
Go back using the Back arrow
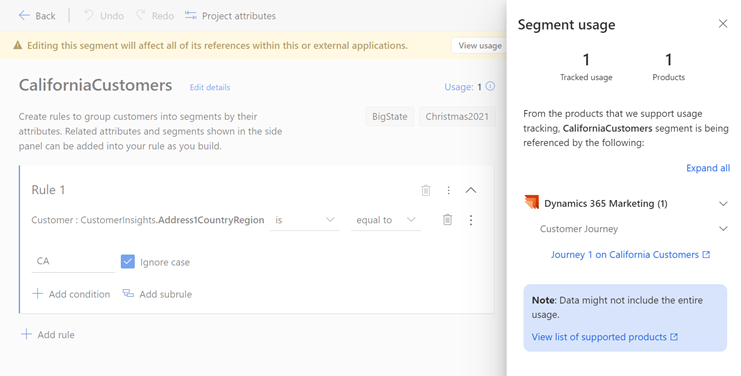(x=37, y=16)
